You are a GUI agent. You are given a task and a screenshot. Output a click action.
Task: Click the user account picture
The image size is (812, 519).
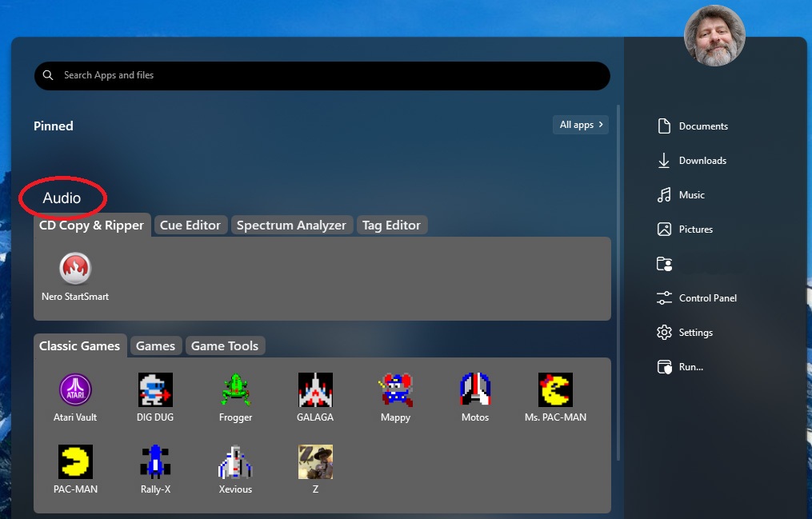(x=714, y=36)
